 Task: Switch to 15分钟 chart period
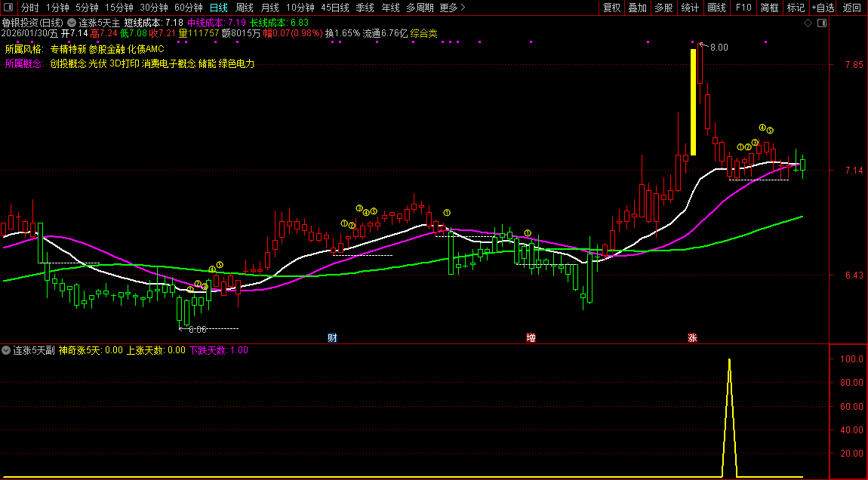pyautogui.click(x=119, y=8)
